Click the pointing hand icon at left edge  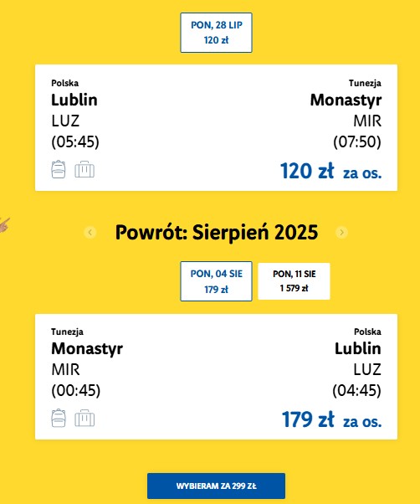4,224
